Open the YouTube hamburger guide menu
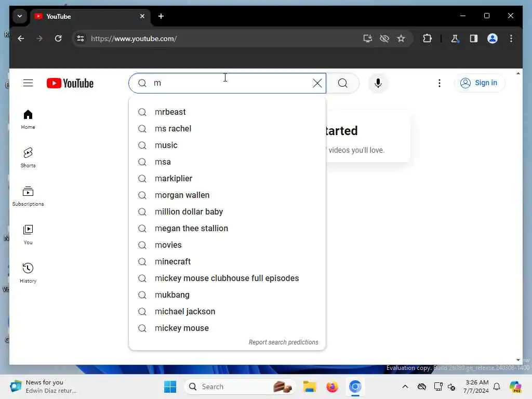Viewport: 532px width, 399px height. pos(28,83)
